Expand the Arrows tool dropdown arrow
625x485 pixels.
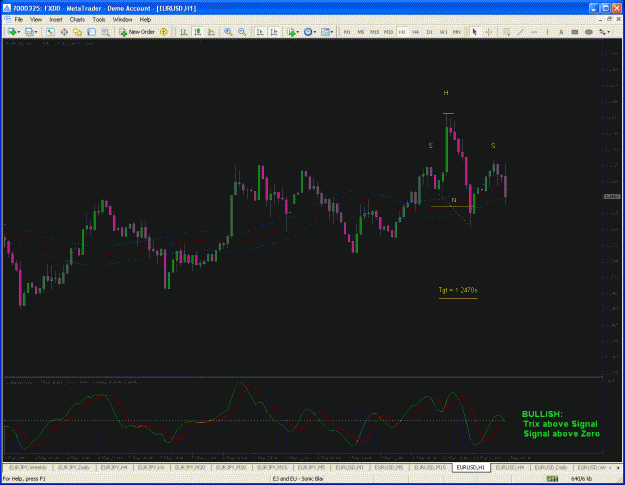(x=609, y=32)
